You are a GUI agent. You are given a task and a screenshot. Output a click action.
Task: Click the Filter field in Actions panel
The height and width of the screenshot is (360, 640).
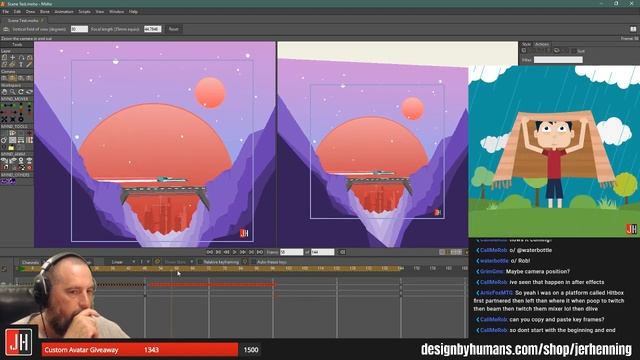[x=558, y=60]
